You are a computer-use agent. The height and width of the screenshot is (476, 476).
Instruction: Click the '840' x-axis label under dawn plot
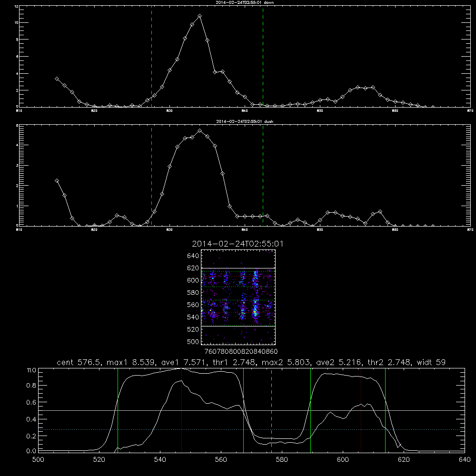click(245, 111)
